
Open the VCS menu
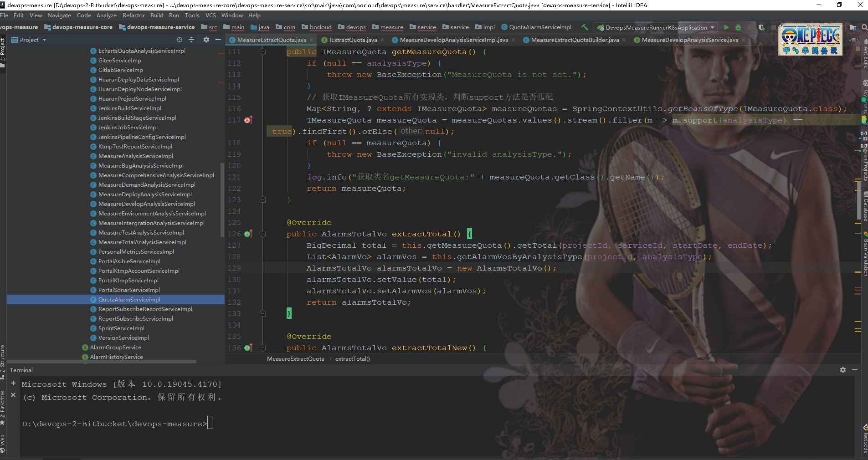click(211, 15)
